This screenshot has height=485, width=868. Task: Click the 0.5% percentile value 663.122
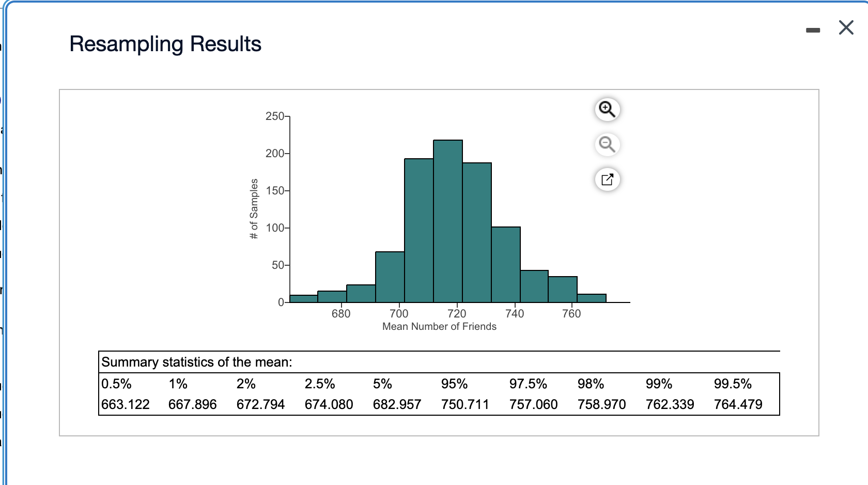click(126, 404)
